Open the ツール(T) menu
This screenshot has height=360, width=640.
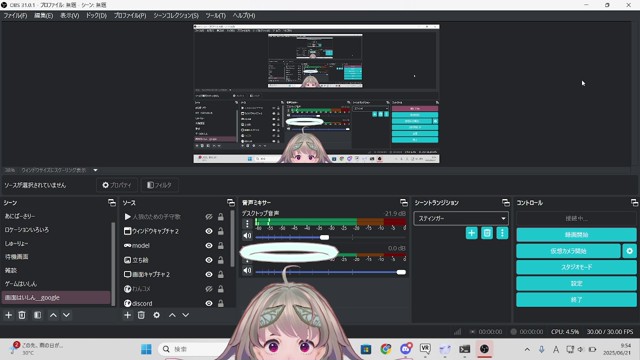pyautogui.click(x=216, y=16)
